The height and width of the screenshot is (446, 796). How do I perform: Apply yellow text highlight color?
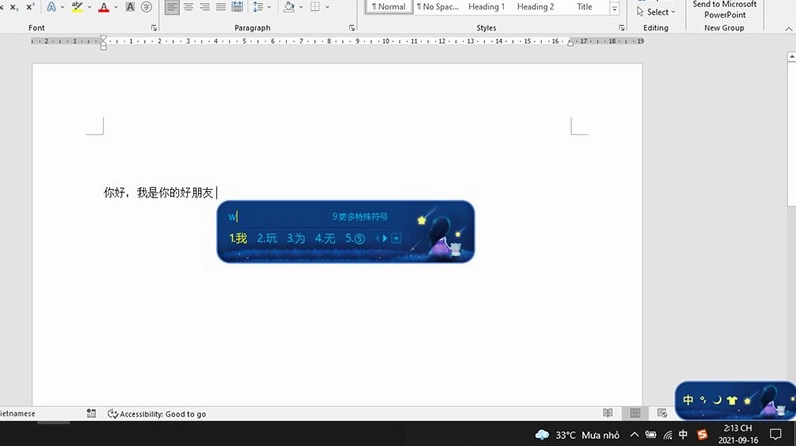click(x=77, y=7)
